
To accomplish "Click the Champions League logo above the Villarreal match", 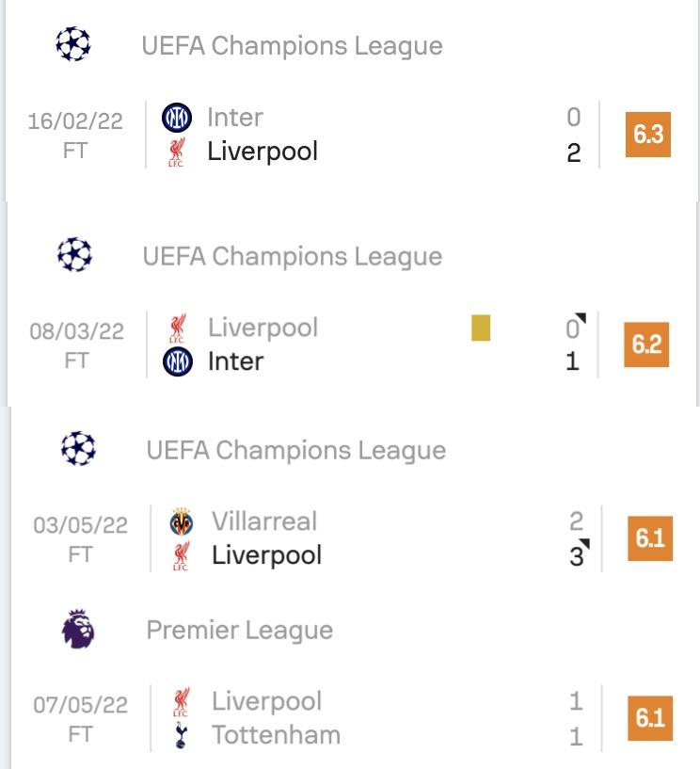I will 78,448.
